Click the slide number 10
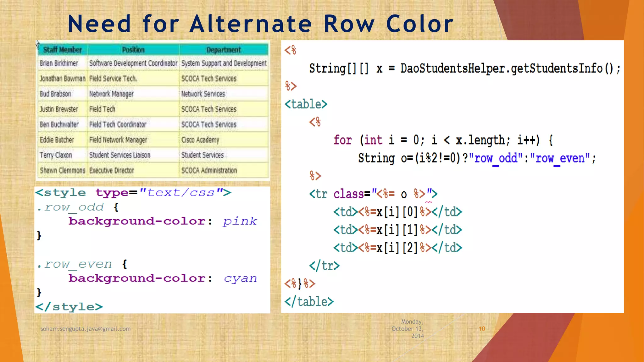The image size is (644, 362). point(482,329)
